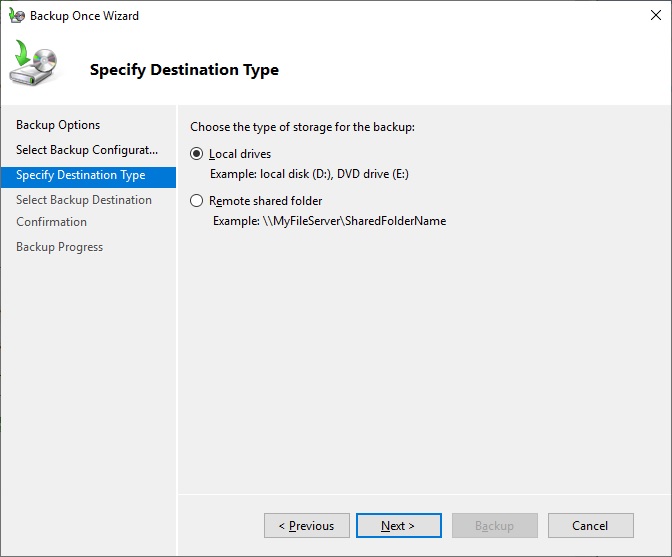The width and height of the screenshot is (672, 557).
Task: Click the Backup Progress step in sidebar
Action: (60, 247)
